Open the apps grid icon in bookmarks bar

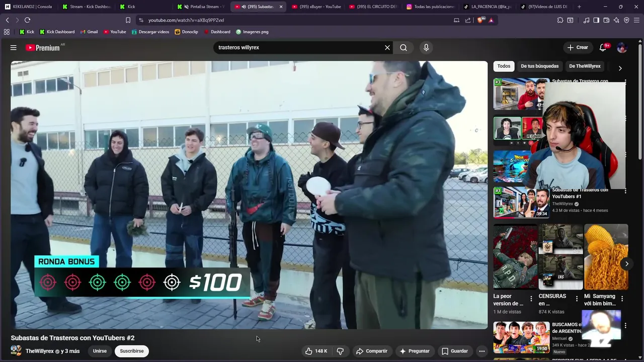tap(7, 32)
